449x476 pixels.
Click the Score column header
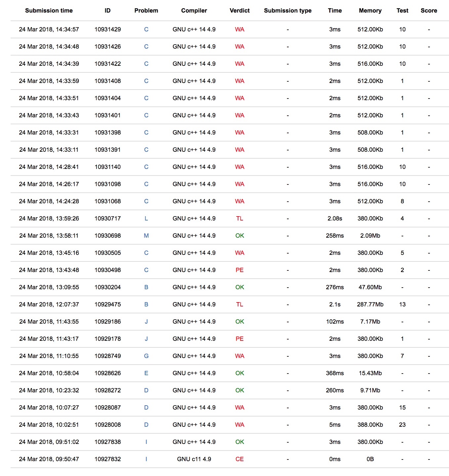pyautogui.click(x=429, y=11)
